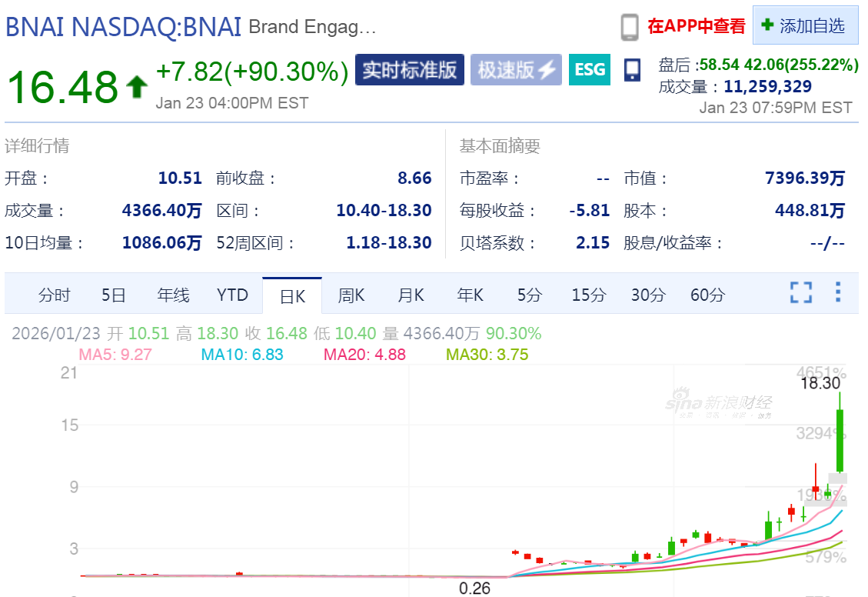Choose the 5分 interval tab

point(529,295)
